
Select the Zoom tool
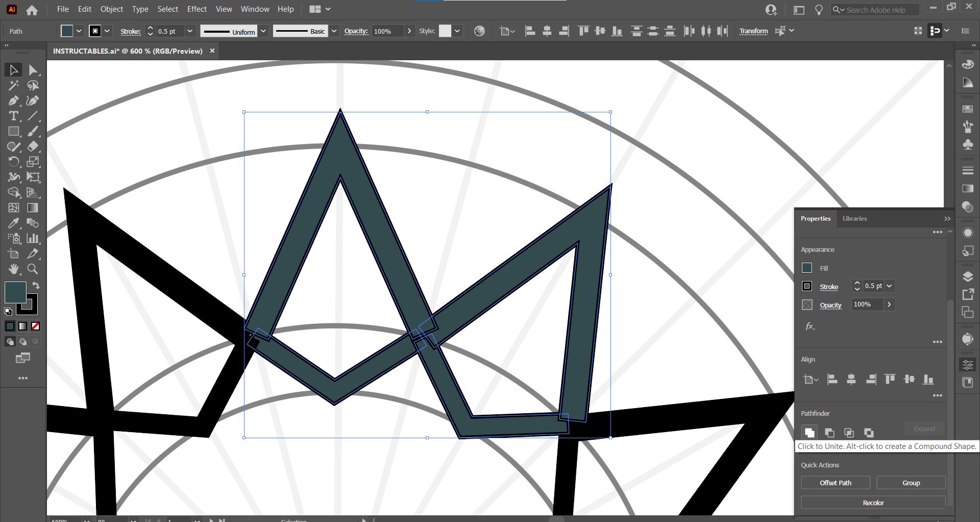pyautogui.click(x=33, y=269)
